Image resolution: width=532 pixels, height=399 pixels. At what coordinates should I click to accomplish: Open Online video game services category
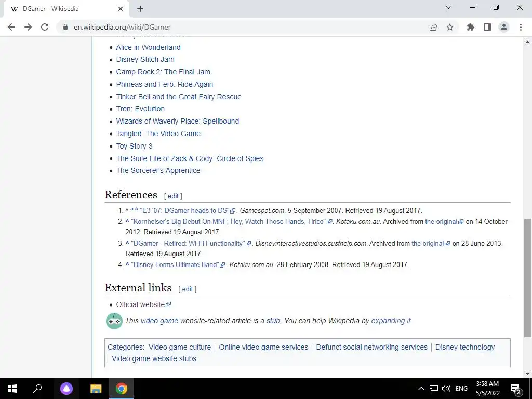263,348
